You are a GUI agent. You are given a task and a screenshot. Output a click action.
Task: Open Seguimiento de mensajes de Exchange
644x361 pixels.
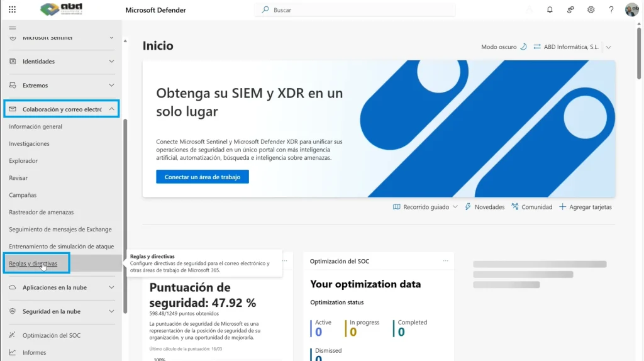[x=62, y=229]
